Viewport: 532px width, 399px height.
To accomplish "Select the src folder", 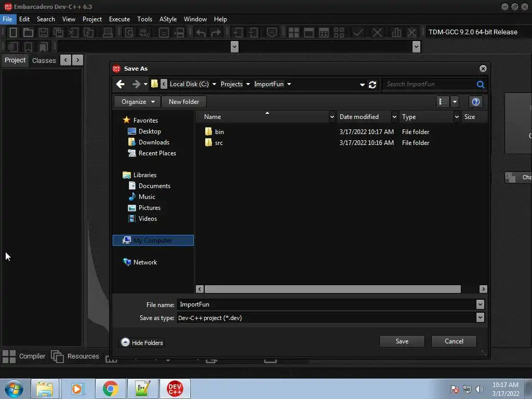I will (x=214, y=143).
